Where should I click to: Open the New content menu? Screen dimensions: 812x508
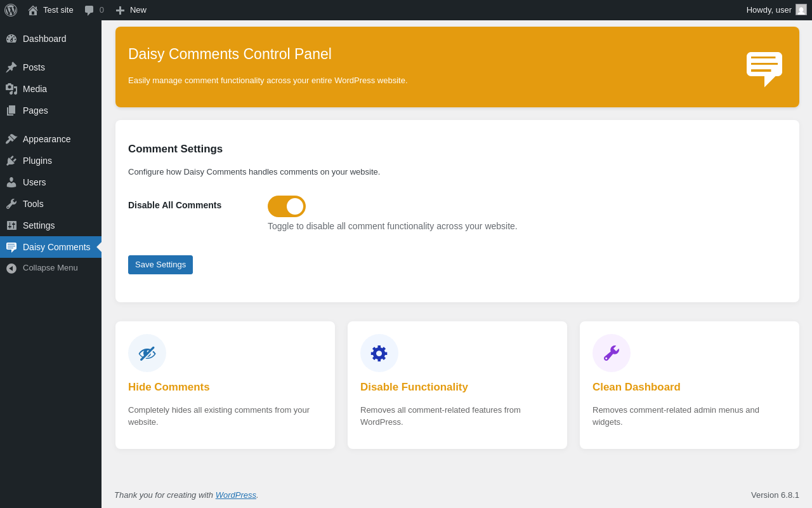131,10
